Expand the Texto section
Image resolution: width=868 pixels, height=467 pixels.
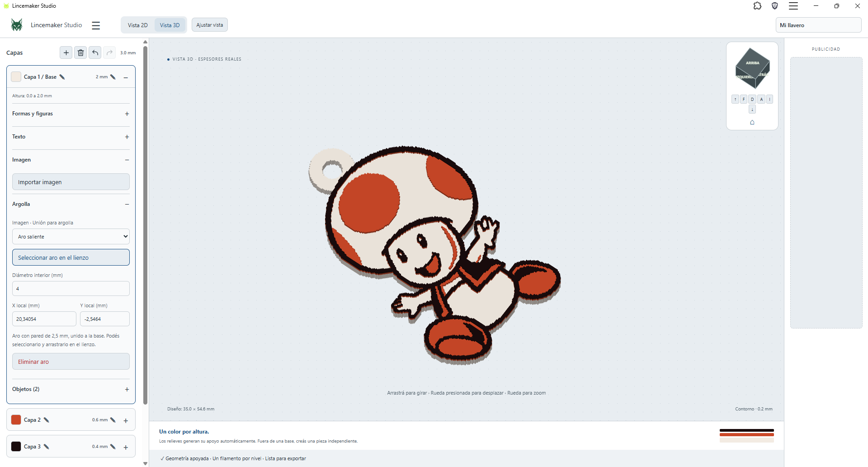[127, 137]
